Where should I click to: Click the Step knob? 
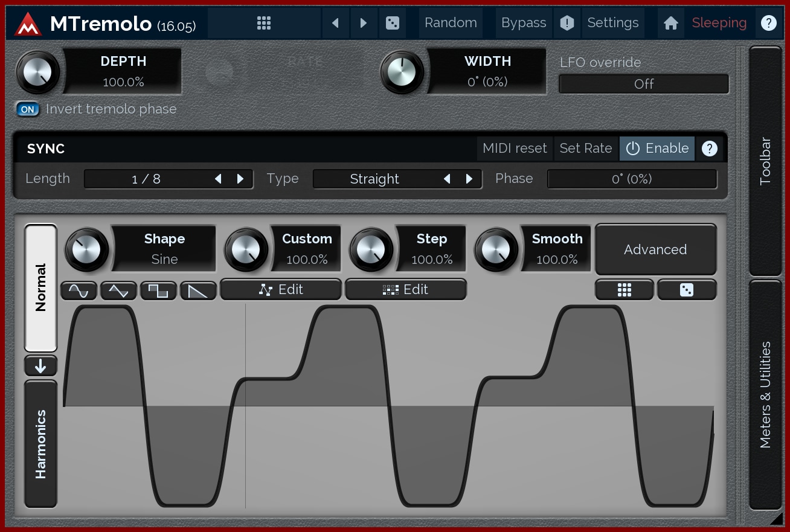coord(371,249)
